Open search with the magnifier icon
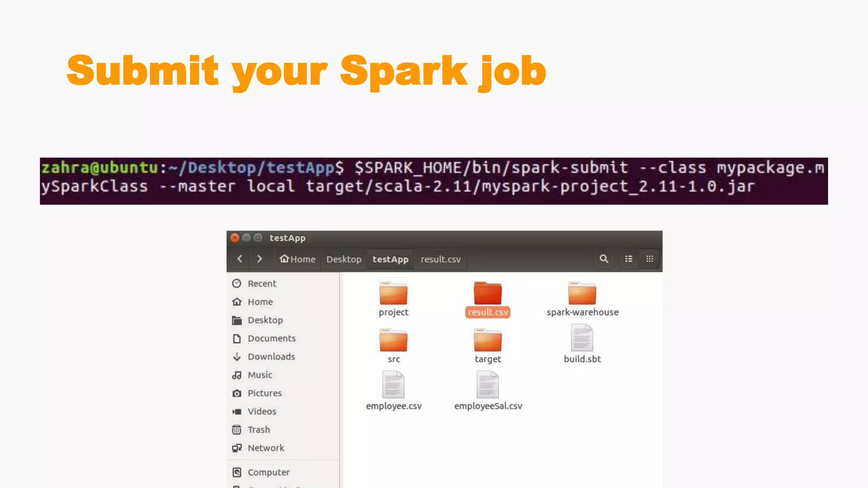Screen dimensions: 868x488 604,259
